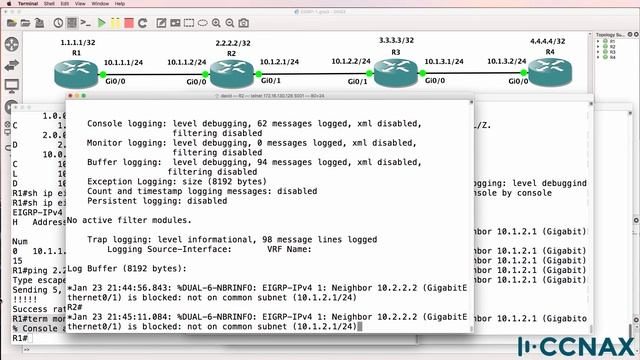Click the zoom in magnifier icon
The image size is (640, 360).
coord(216,23)
